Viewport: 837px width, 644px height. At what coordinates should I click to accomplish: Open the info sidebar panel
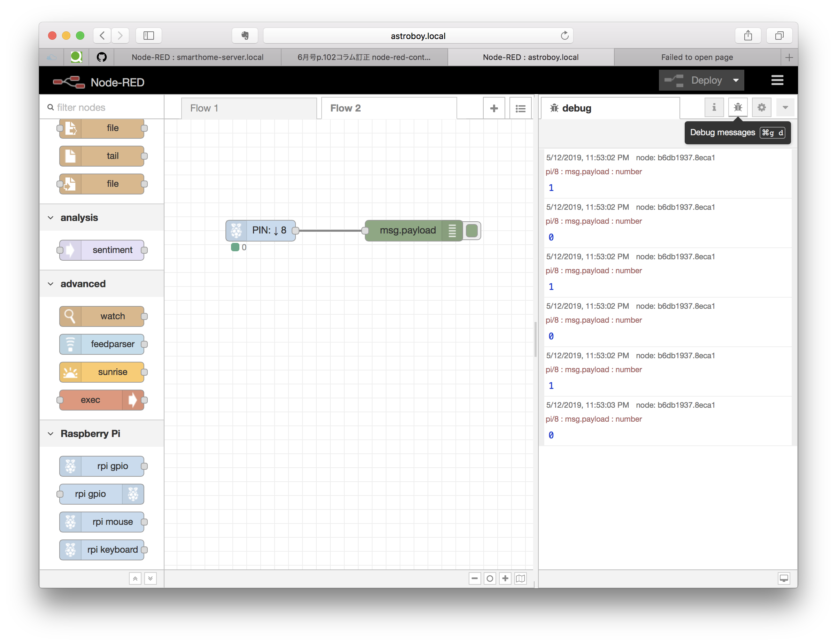[714, 107]
